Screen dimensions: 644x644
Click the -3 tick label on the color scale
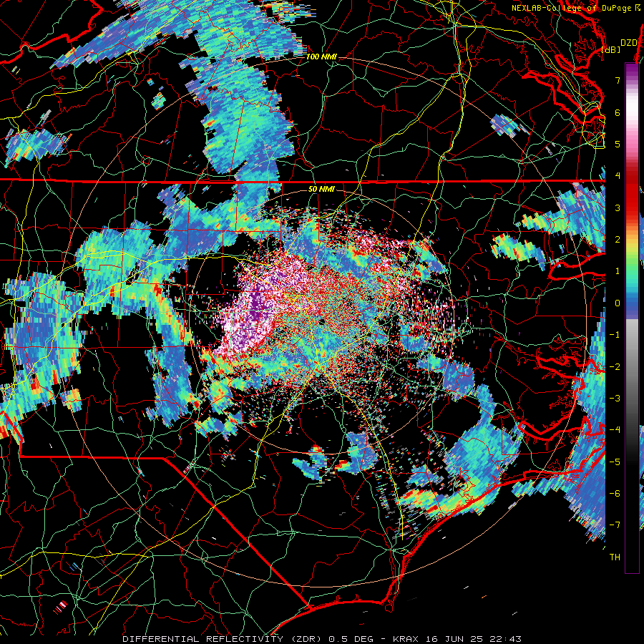click(615, 398)
